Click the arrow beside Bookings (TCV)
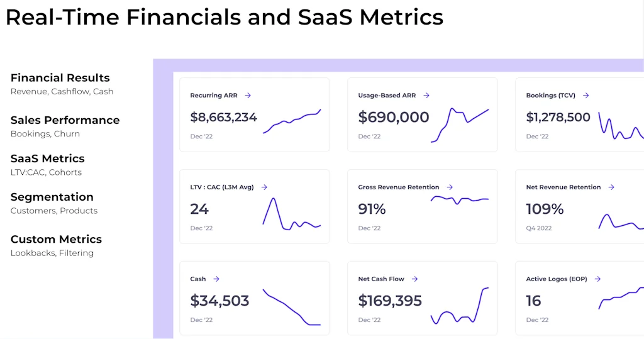The height and width of the screenshot is (339, 644). tap(586, 96)
